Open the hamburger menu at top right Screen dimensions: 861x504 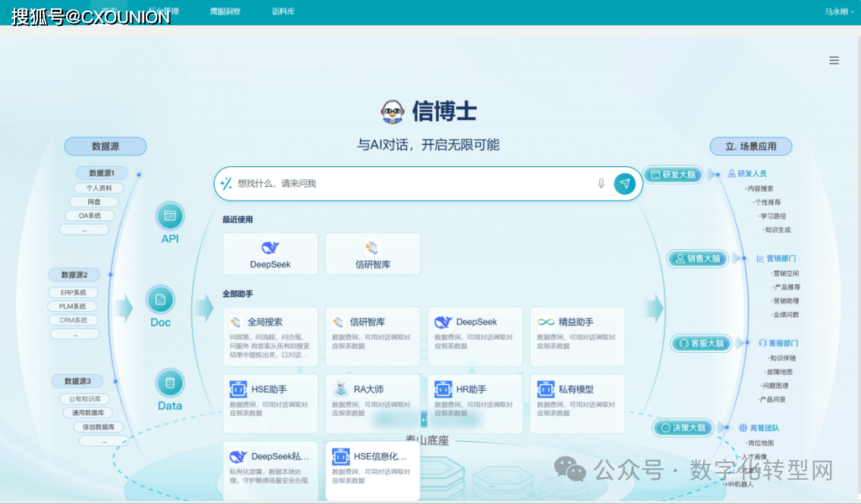point(834,61)
